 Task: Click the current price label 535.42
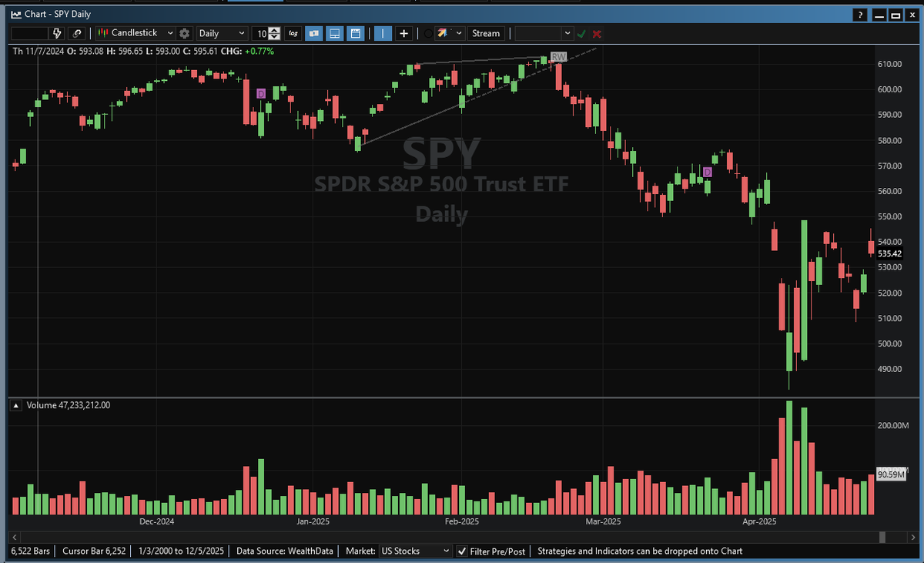(x=889, y=253)
